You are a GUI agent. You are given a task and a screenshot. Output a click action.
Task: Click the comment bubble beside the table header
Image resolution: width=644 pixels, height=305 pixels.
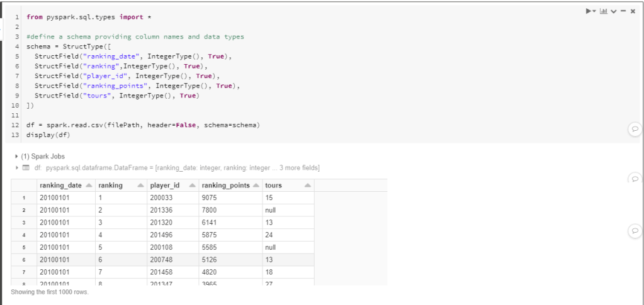[635, 179]
